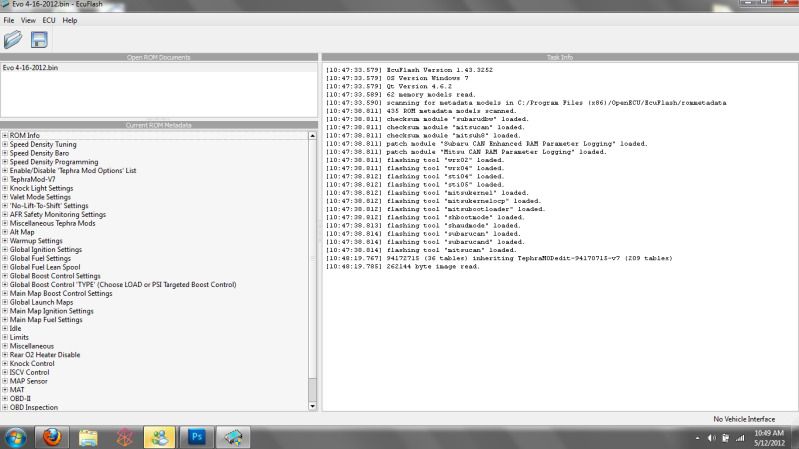This screenshot has width=799, height=449.
Task: Select OBD Inspection tree item
Action: point(34,407)
